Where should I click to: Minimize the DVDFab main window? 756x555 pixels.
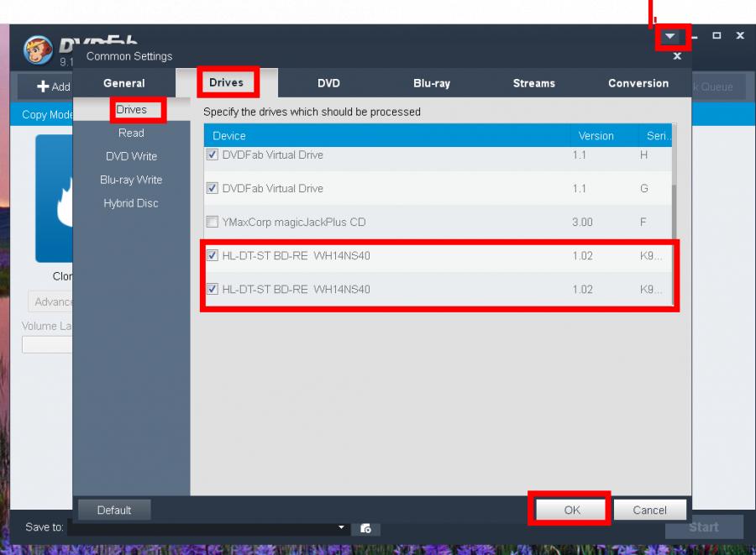695,37
